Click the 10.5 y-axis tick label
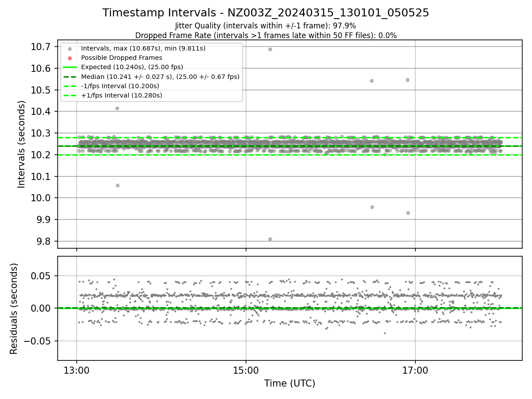The height and width of the screenshot is (399, 532). 40,90
